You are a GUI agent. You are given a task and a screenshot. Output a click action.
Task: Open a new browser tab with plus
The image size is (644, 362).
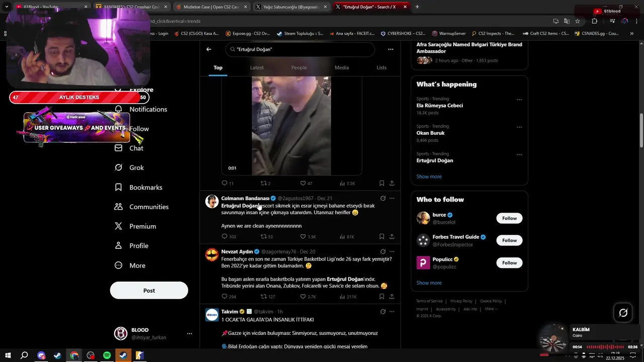(x=417, y=7)
